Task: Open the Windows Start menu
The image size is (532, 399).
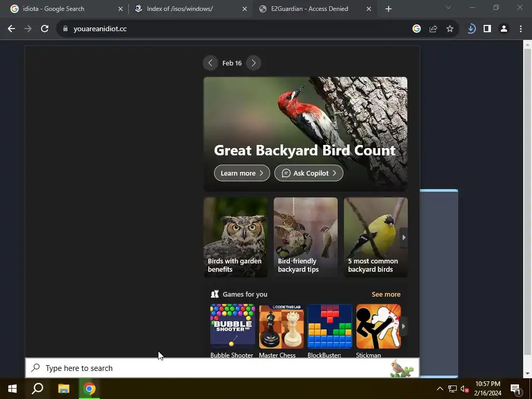Action: click(x=12, y=389)
